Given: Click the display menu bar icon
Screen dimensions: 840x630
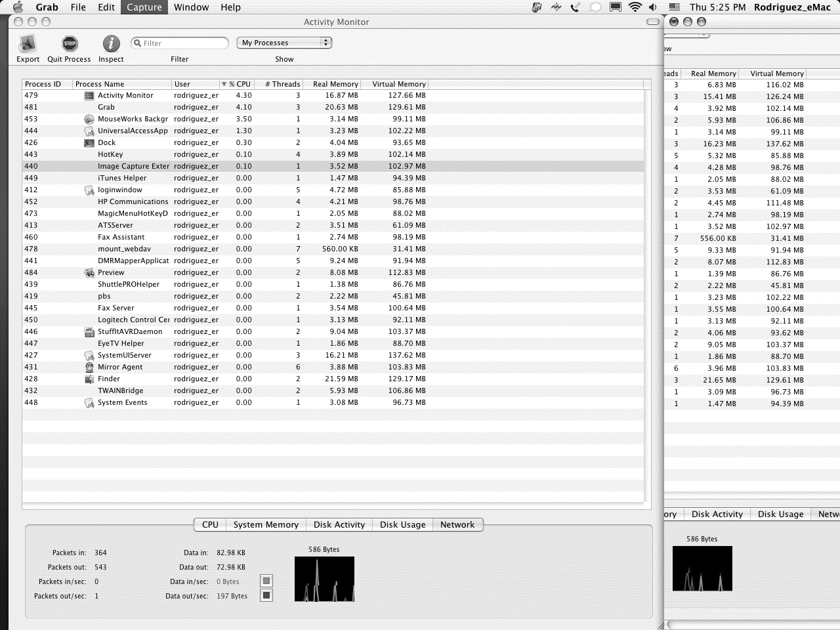Looking at the screenshot, I should coord(616,7).
